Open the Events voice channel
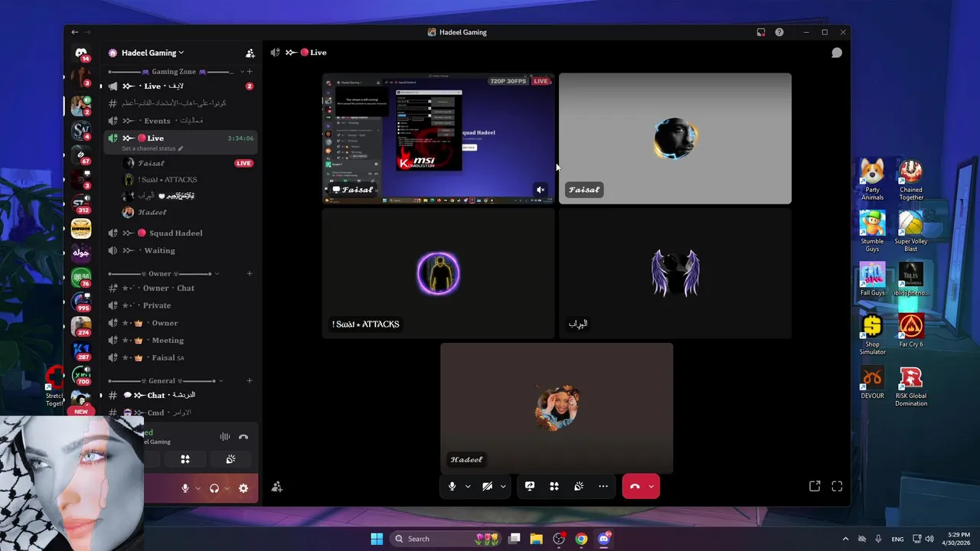 click(181, 120)
